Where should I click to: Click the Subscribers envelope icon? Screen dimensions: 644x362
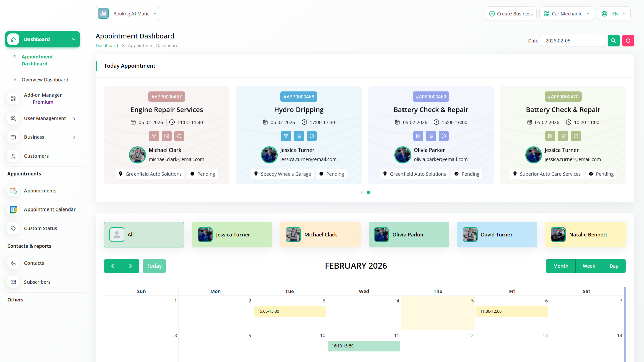coord(13,282)
